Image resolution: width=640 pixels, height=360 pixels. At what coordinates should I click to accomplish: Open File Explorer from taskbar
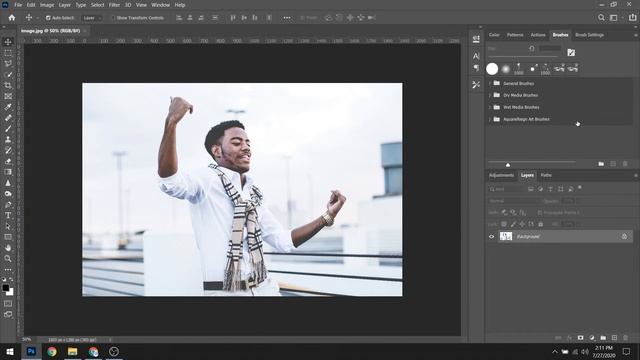[x=73, y=351]
